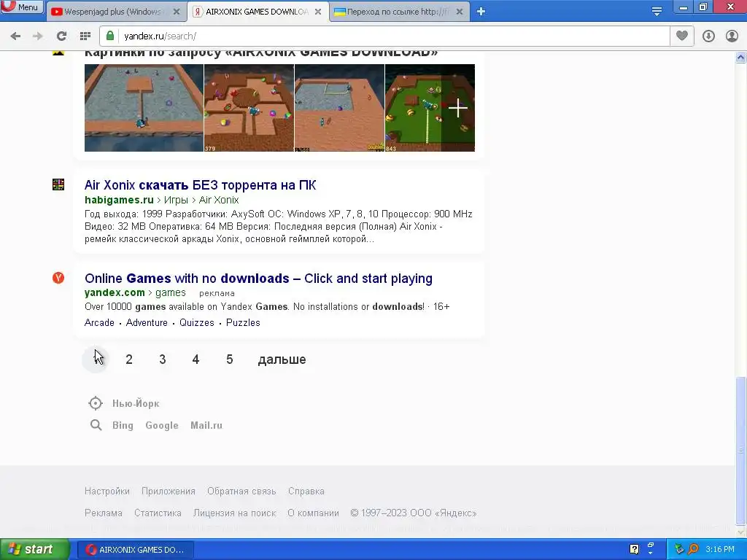Open the Quizzes sitelink
The height and width of the screenshot is (560, 747).
coord(197,323)
